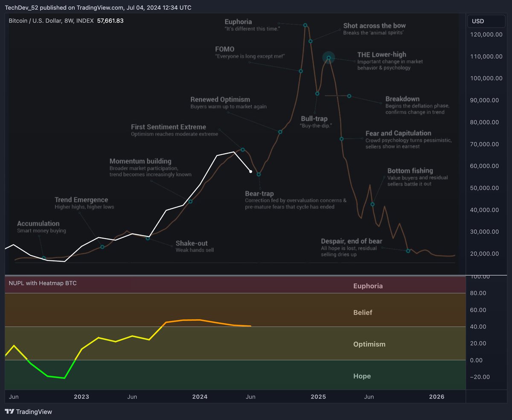Select the Shake-out point marker
The height and width of the screenshot is (420, 512).
pyautogui.click(x=147, y=239)
